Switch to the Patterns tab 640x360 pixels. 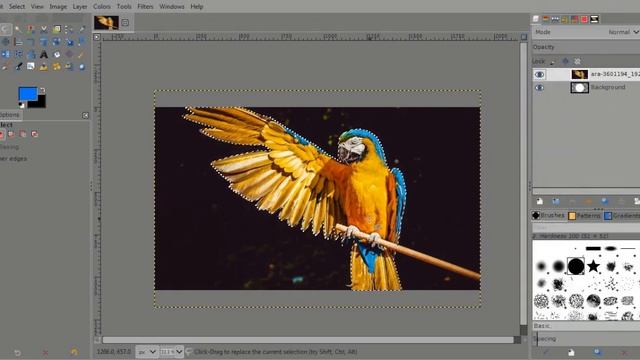(x=585, y=216)
